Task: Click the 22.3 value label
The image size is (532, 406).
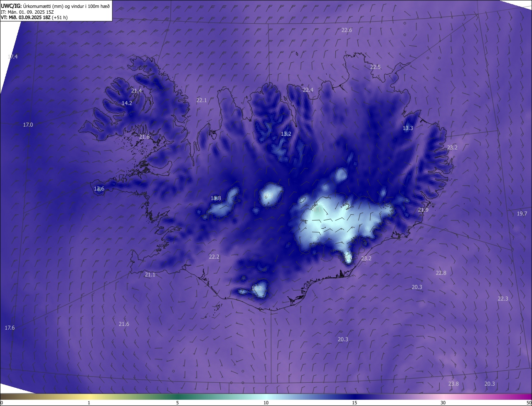Action: 503,298
